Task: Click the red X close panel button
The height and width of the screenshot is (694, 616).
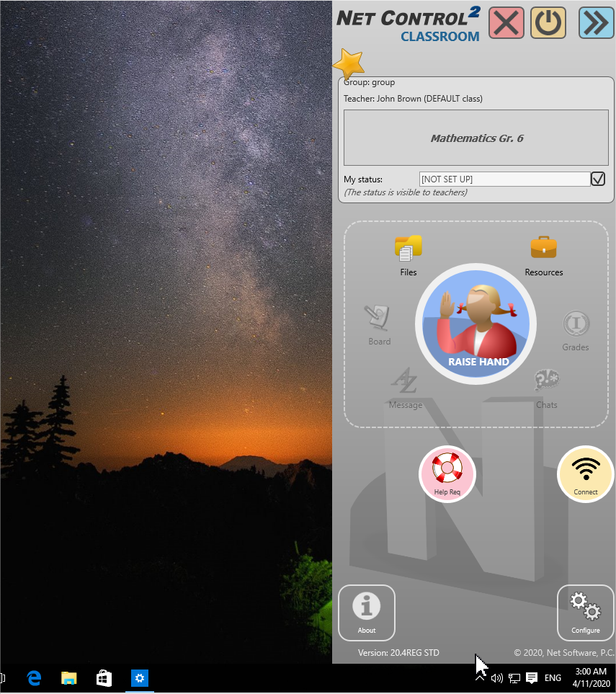Action: [506, 23]
